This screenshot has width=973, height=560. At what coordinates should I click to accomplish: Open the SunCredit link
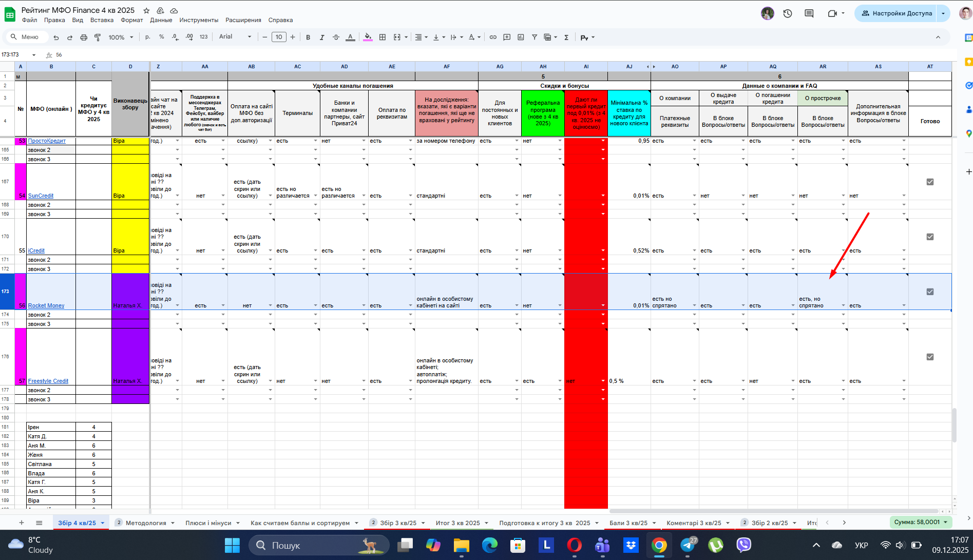coord(41,196)
